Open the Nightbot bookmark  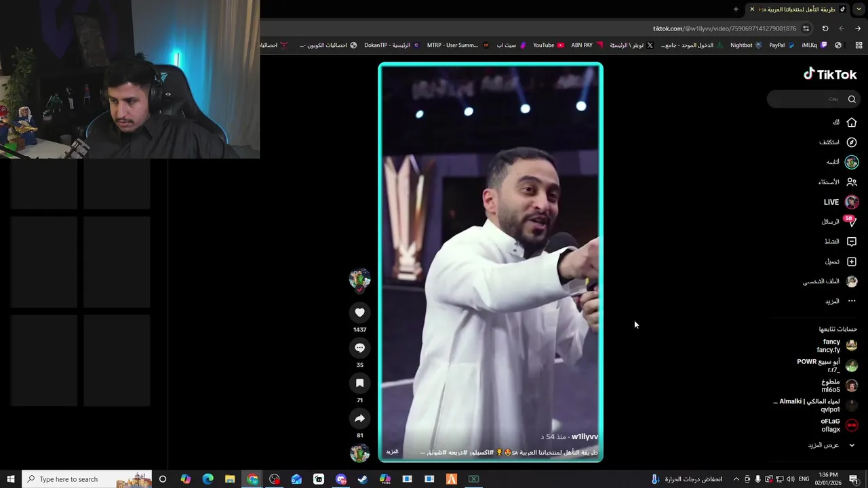pos(746,45)
